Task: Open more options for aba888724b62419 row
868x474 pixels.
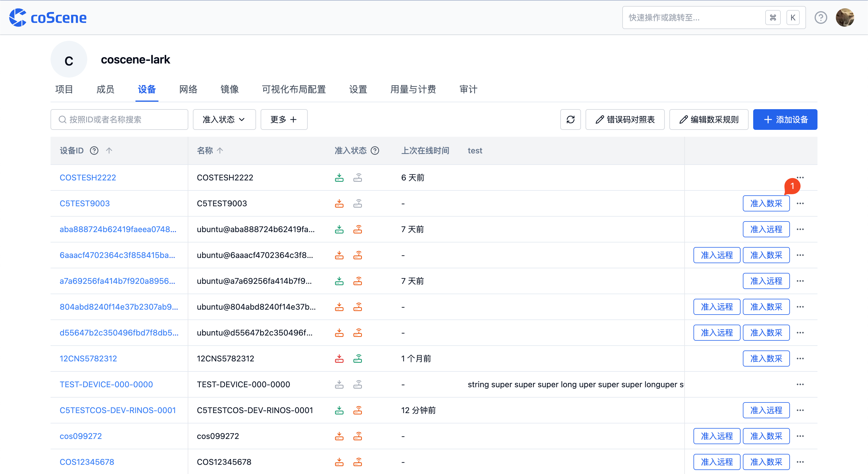Action: click(x=800, y=229)
